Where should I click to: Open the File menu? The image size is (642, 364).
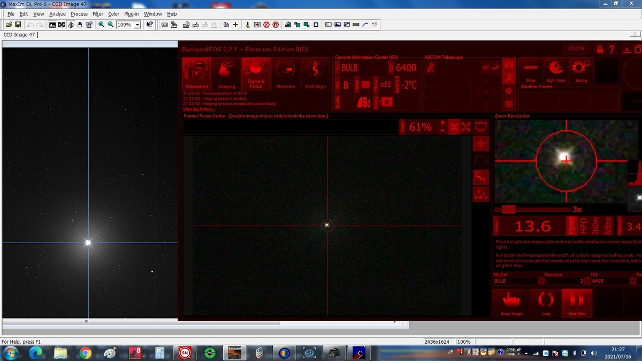(x=11, y=14)
